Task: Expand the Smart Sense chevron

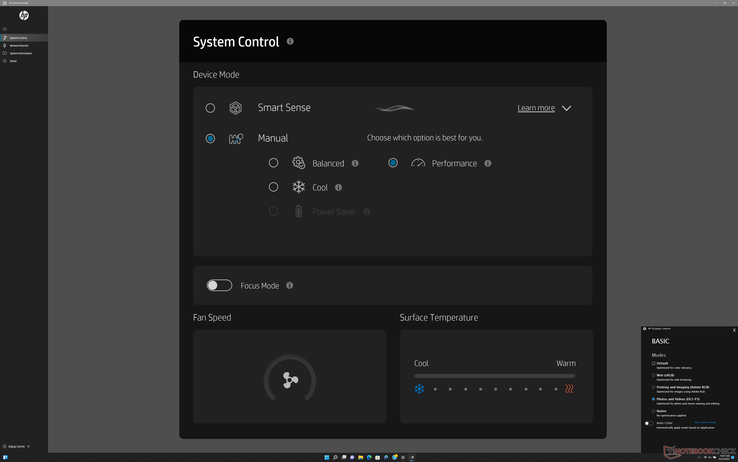Action: click(567, 108)
